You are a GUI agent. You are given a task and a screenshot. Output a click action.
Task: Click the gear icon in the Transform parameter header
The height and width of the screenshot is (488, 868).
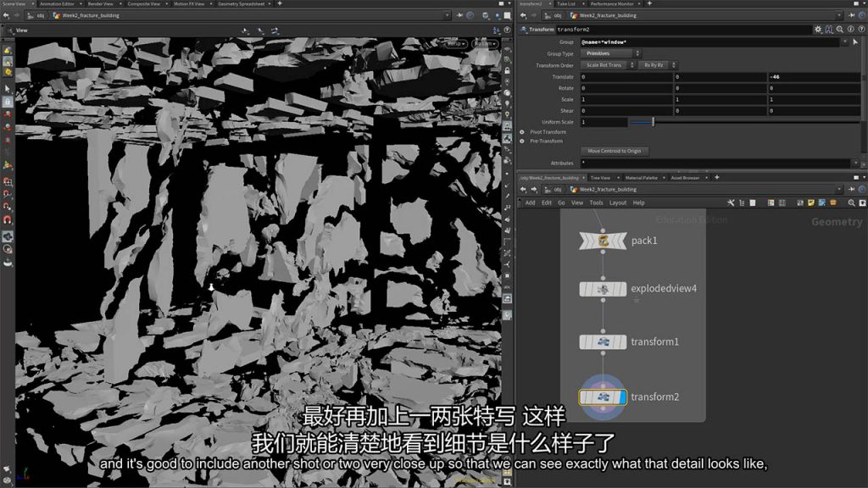pyautogui.click(x=818, y=29)
